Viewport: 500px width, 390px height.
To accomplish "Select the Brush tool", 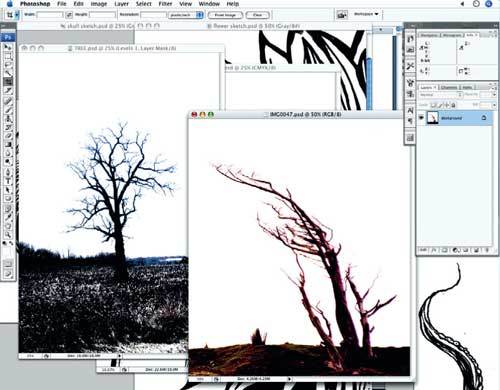I will [x=8, y=110].
